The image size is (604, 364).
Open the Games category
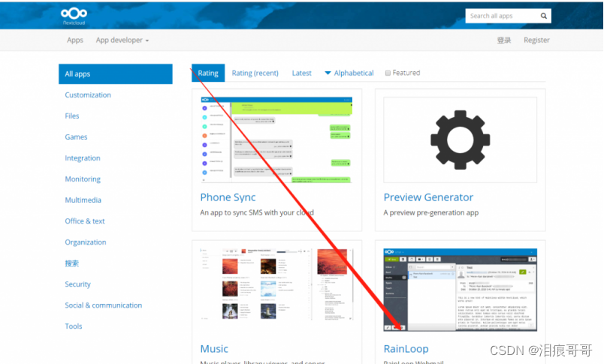click(x=76, y=137)
